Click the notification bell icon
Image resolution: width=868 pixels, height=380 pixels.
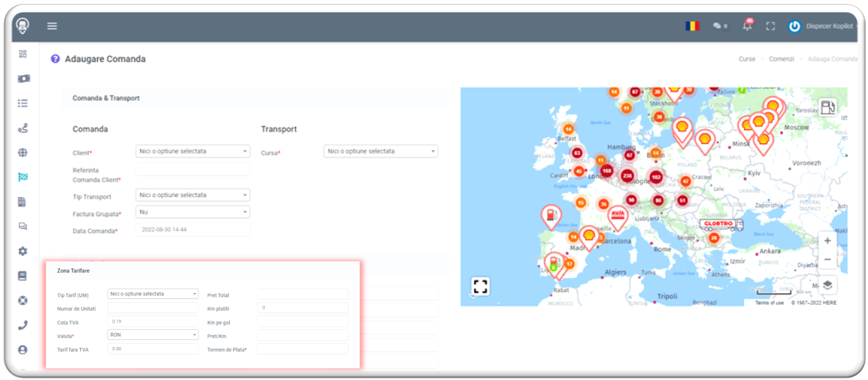pos(747,26)
